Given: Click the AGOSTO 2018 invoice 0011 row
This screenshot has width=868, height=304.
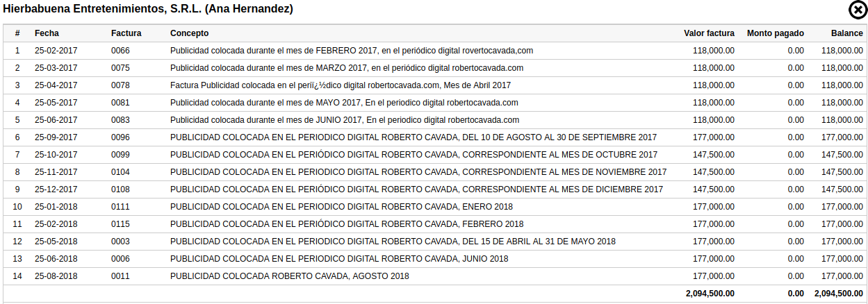Looking at the screenshot, I should tap(434, 276).
